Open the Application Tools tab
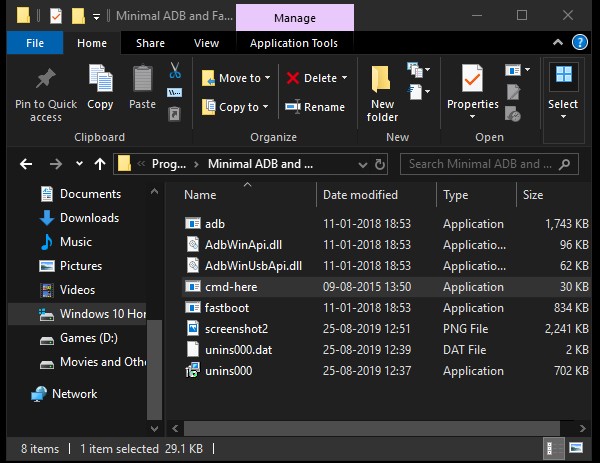The image size is (600, 463). click(294, 43)
